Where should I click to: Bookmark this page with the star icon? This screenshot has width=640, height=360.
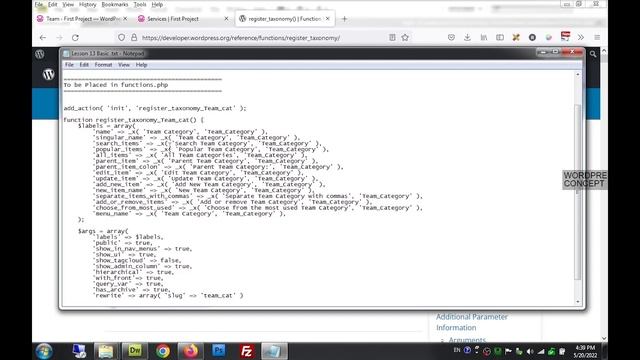[405, 38]
